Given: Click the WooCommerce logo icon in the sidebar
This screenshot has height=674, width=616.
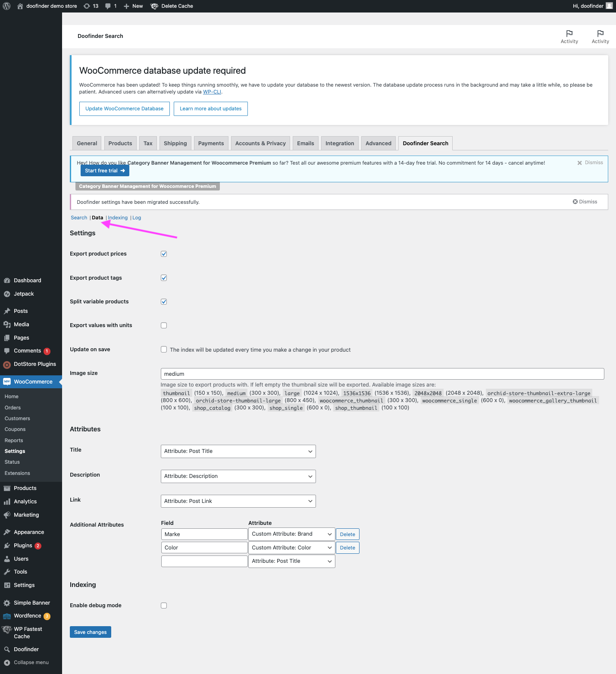Looking at the screenshot, I should pyautogui.click(x=7, y=381).
